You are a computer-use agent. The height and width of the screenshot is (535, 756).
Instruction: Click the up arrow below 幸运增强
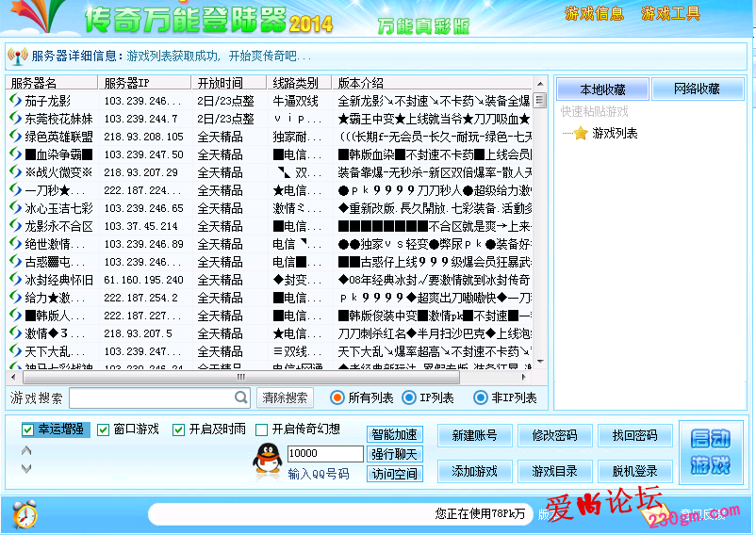[26, 451]
